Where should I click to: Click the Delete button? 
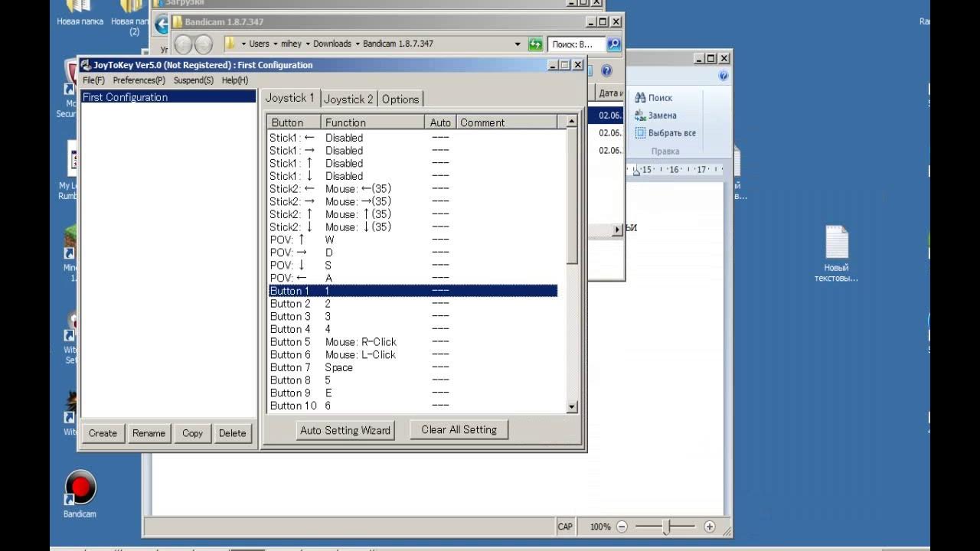pos(233,433)
